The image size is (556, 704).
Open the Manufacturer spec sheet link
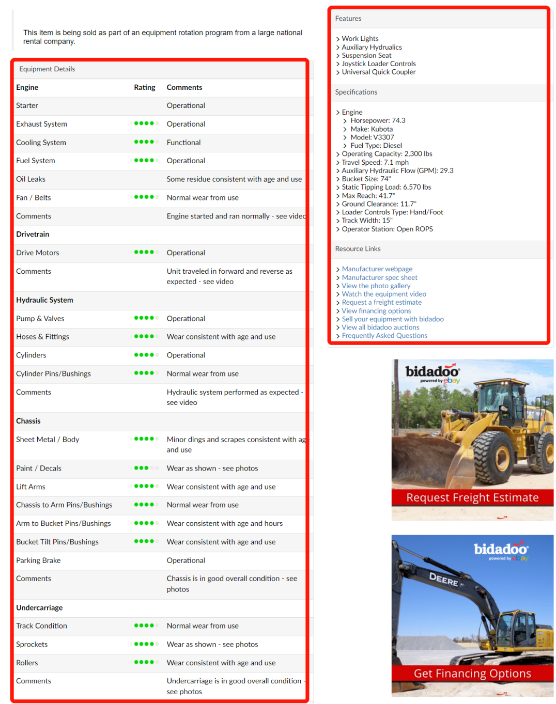tap(379, 277)
